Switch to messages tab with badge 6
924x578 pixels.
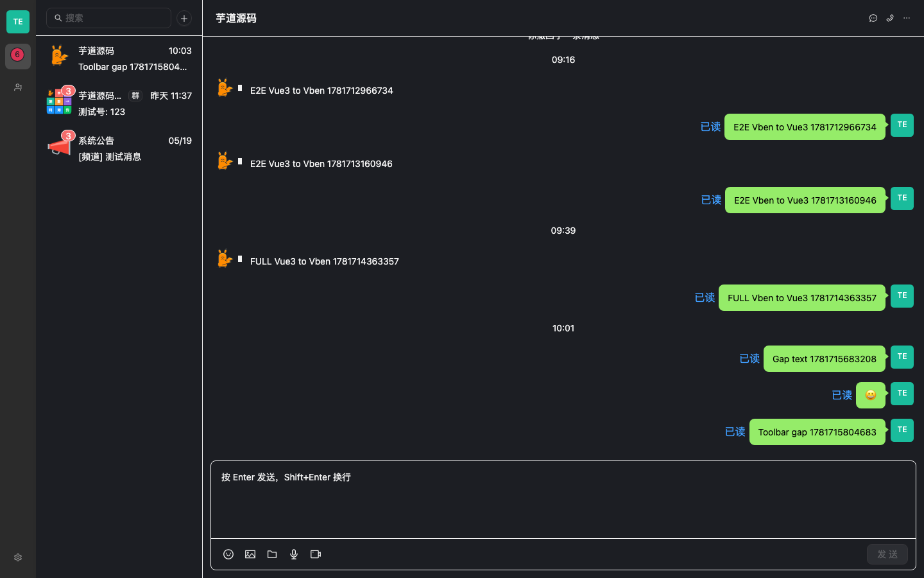(18, 57)
